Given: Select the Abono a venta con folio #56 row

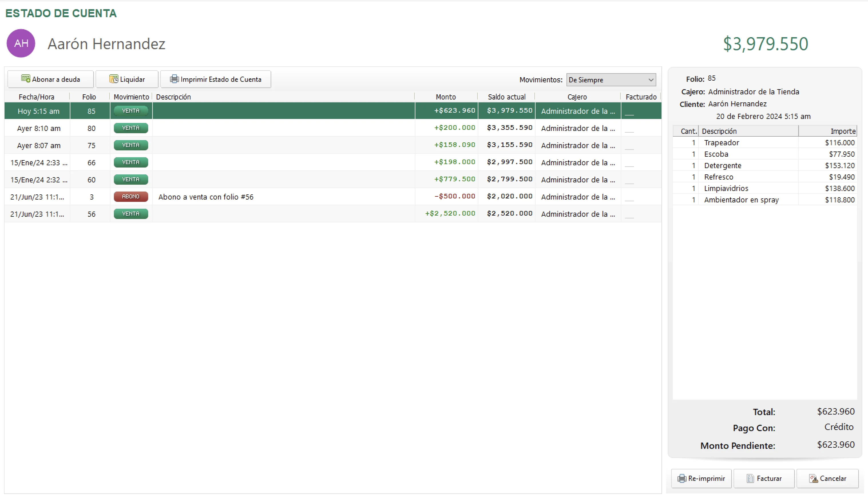Looking at the screenshot, I should (x=206, y=197).
